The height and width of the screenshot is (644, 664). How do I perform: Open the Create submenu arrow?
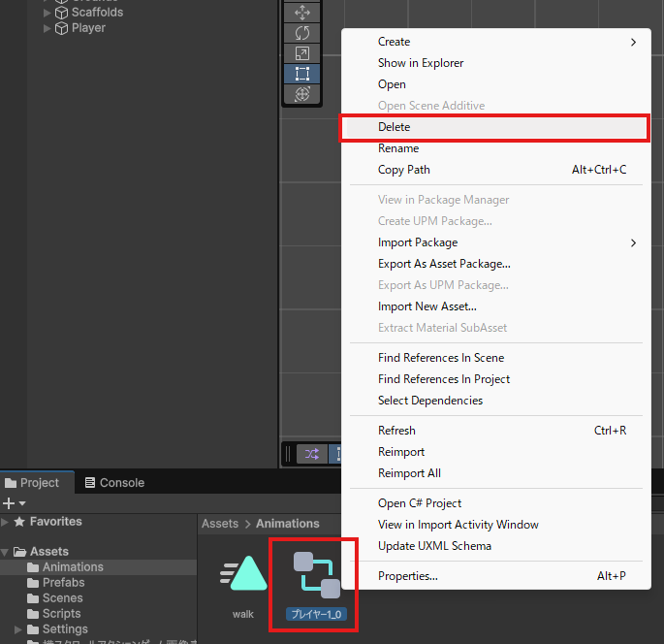click(633, 42)
